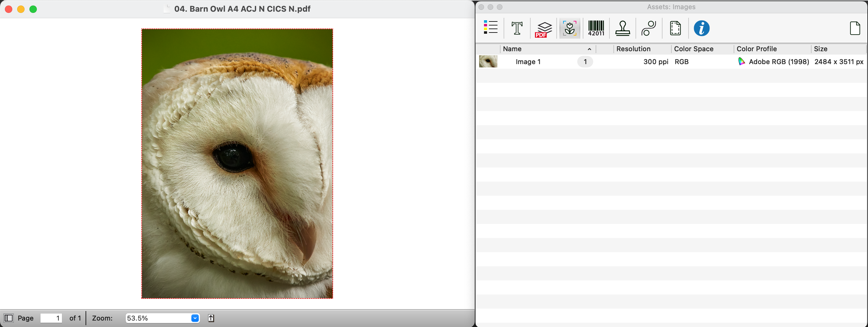Screen dimensions: 868x327
Task: Select the Images assets icon
Action: click(570, 28)
